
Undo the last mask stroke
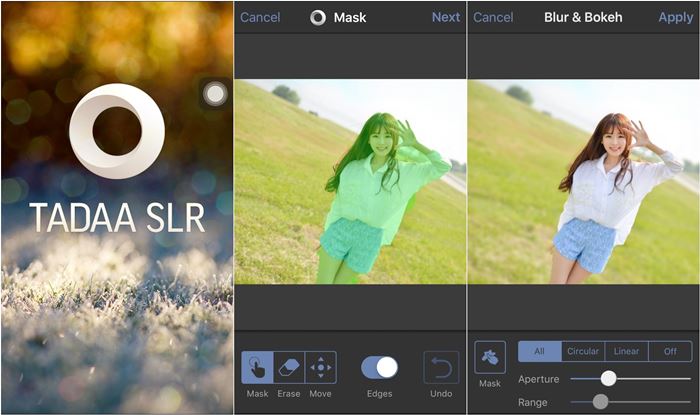click(x=441, y=367)
